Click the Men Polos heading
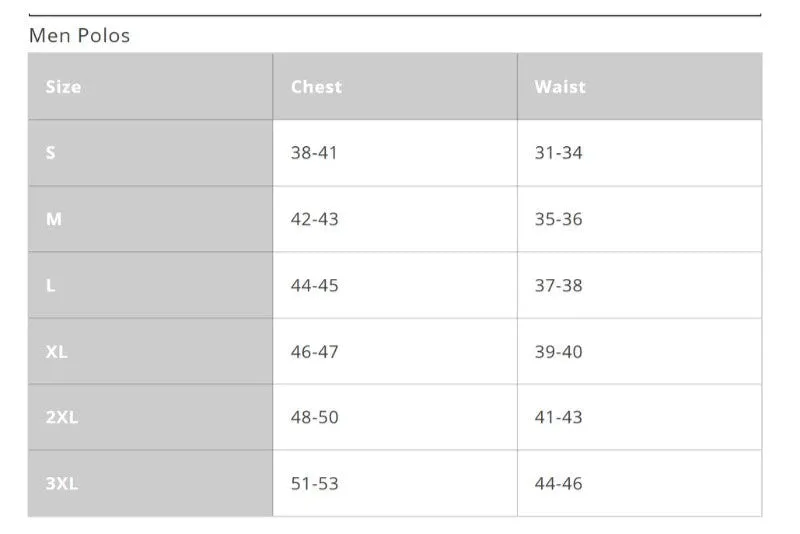800x534 pixels. pos(80,36)
